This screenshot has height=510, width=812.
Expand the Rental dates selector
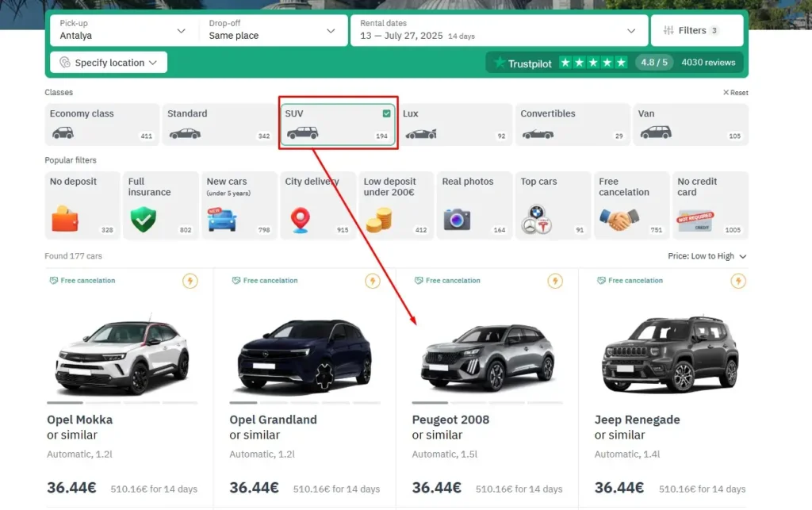500,30
